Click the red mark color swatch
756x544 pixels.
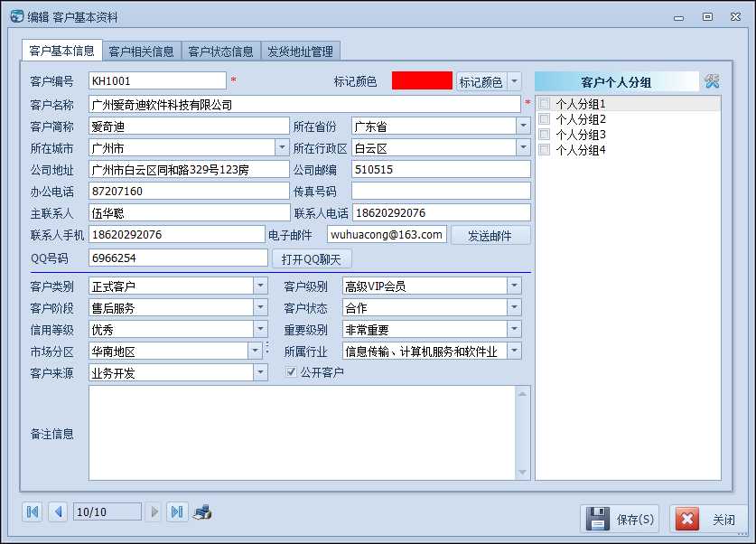pos(422,81)
